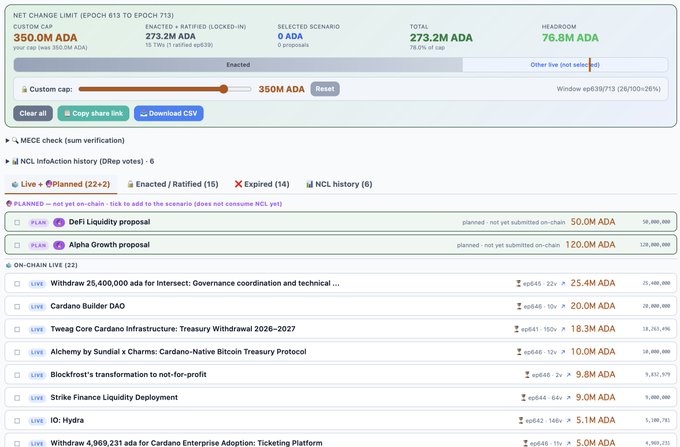Viewport: 680px width, 447px height.
Task: Reset the custom cap value
Action: (325, 89)
